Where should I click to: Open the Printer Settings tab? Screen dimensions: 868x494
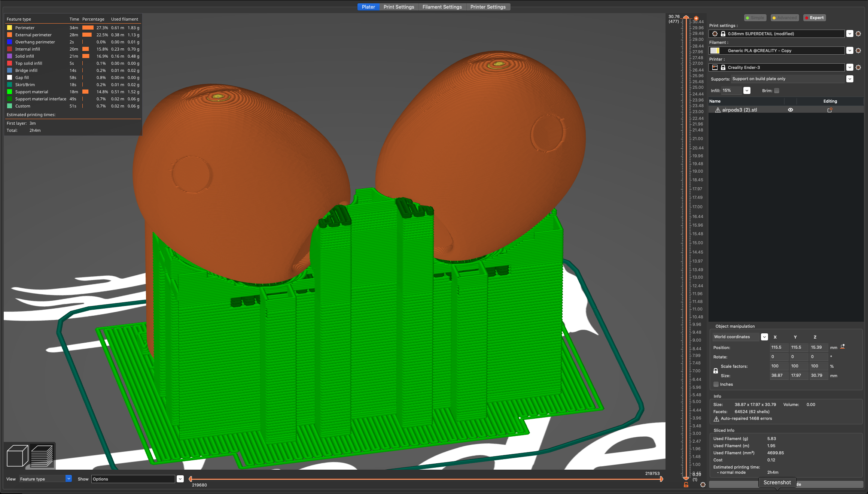tap(488, 7)
